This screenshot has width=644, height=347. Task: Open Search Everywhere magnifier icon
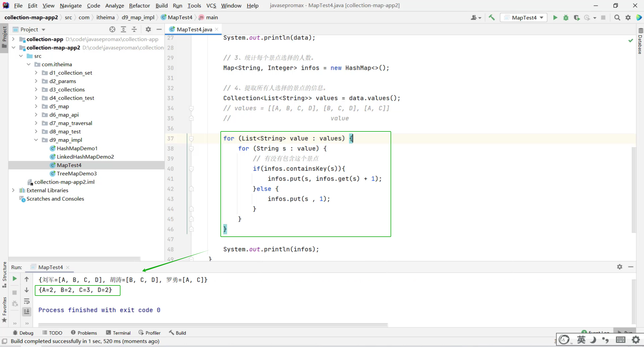click(x=617, y=18)
